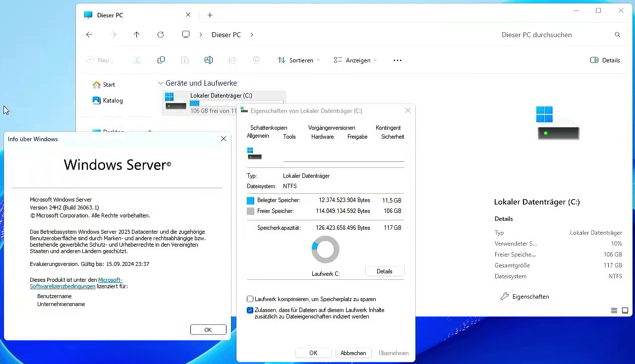Close the Eigenschaften properties dialog
The height and width of the screenshot is (364, 635).
[408, 111]
